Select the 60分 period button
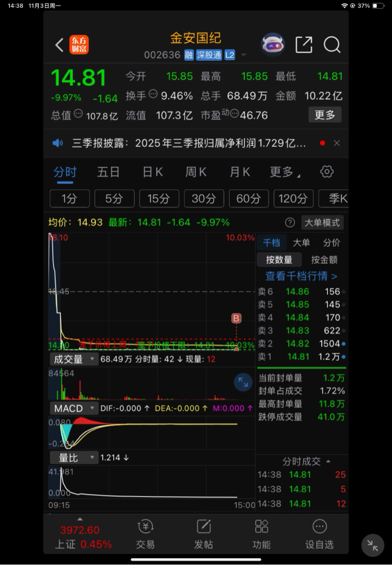 [x=249, y=199]
